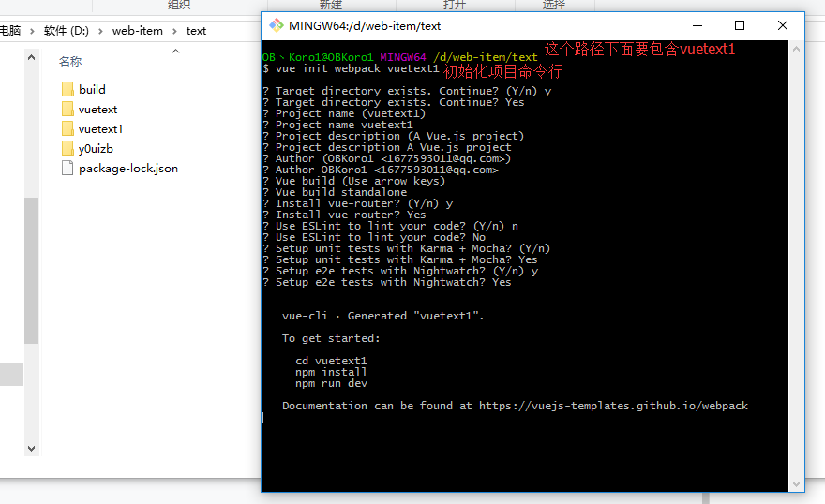Click the text folder in the breadcrumb

196,31
